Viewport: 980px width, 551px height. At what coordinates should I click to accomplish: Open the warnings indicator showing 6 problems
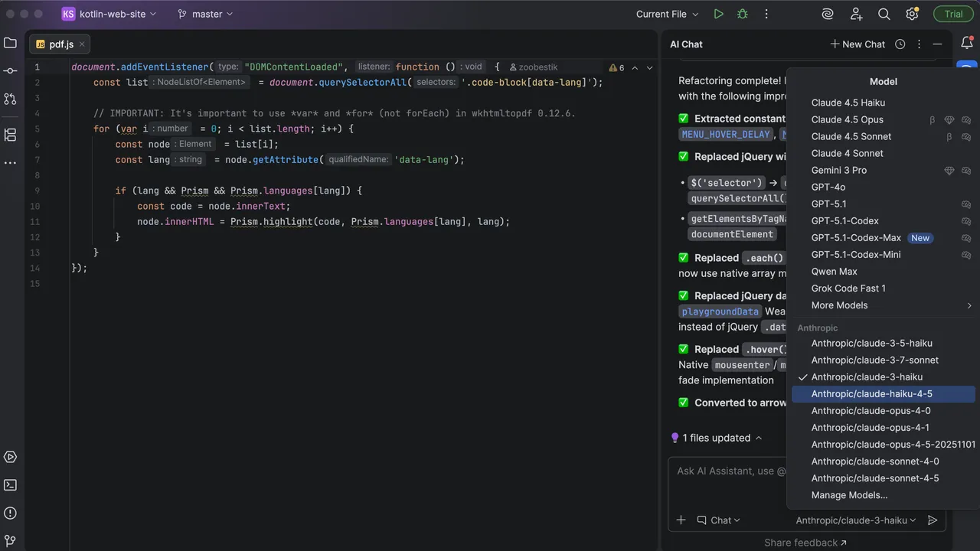pos(616,67)
